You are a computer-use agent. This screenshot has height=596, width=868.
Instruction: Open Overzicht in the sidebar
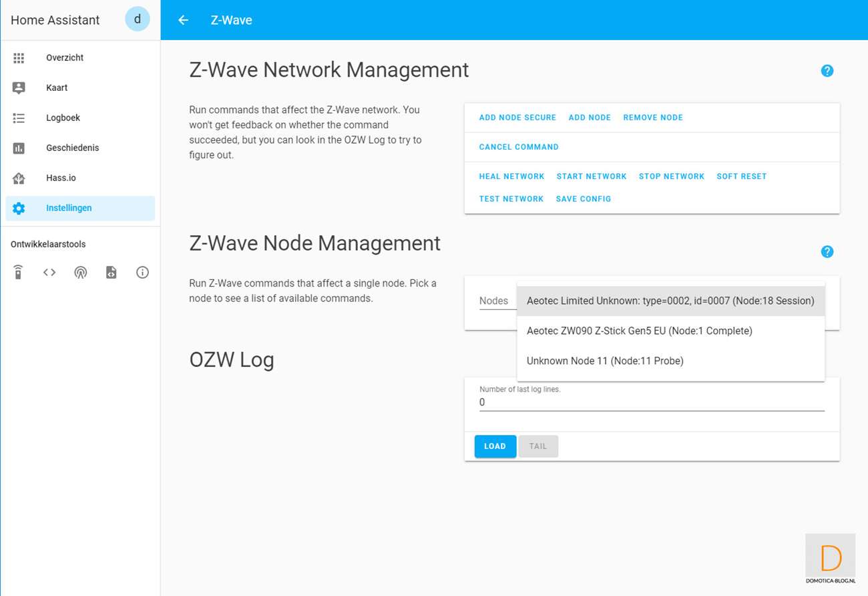point(80,58)
